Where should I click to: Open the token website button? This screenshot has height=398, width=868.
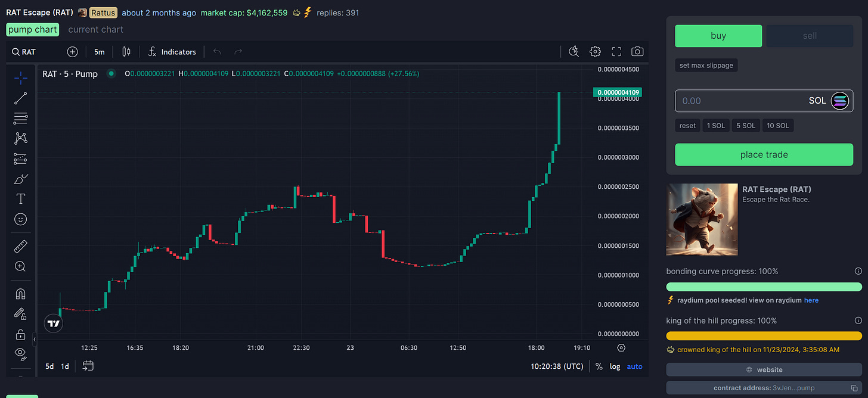(764, 369)
